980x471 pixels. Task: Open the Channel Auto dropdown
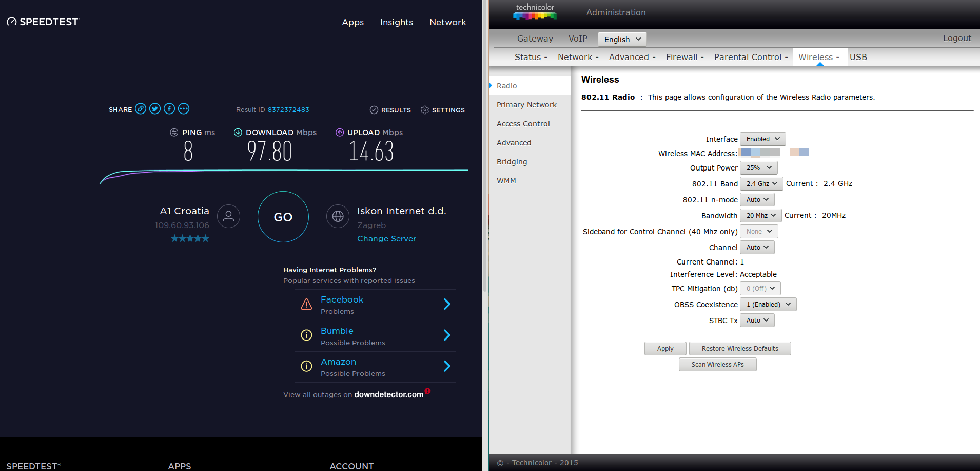pyautogui.click(x=757, y=248)
